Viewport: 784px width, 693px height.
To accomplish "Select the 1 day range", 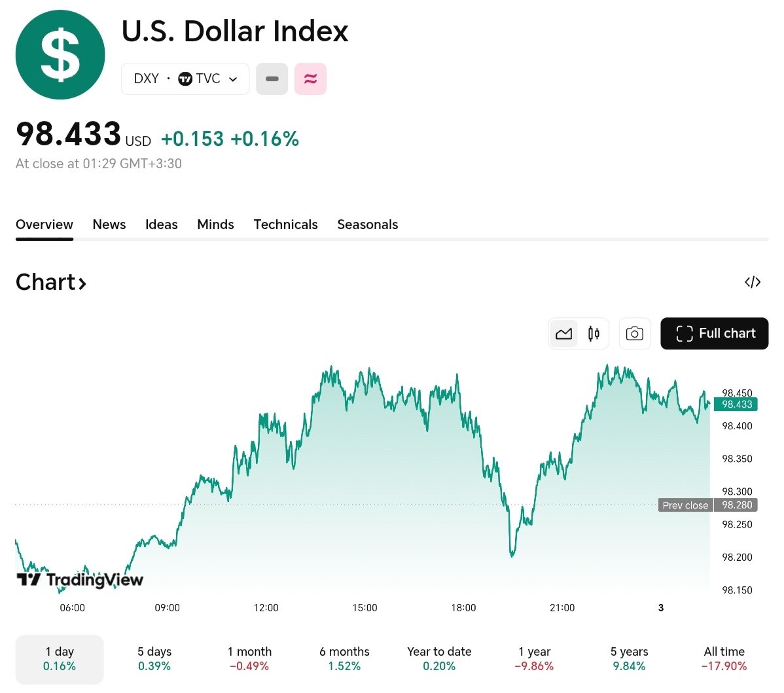I will coord(60,659).
